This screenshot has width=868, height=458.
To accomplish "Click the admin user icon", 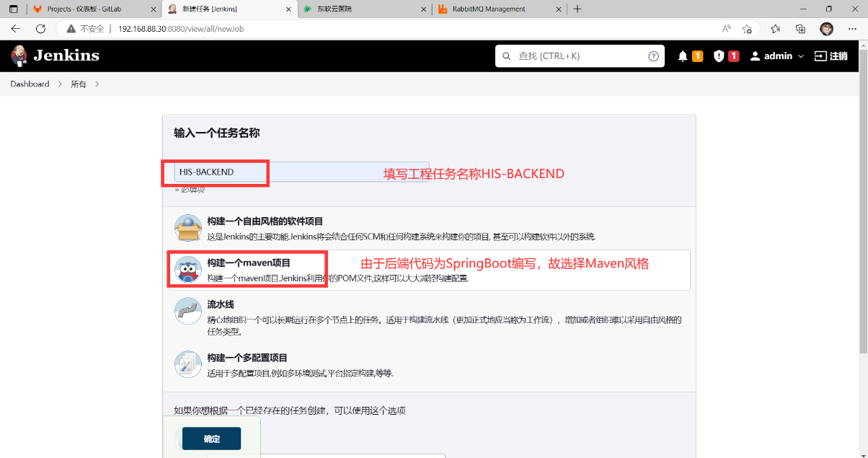I will 755,56.
